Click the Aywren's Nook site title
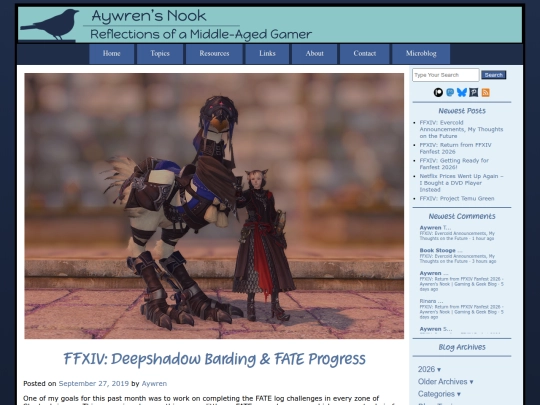540x405 pixels. click(x=149, y=16)
